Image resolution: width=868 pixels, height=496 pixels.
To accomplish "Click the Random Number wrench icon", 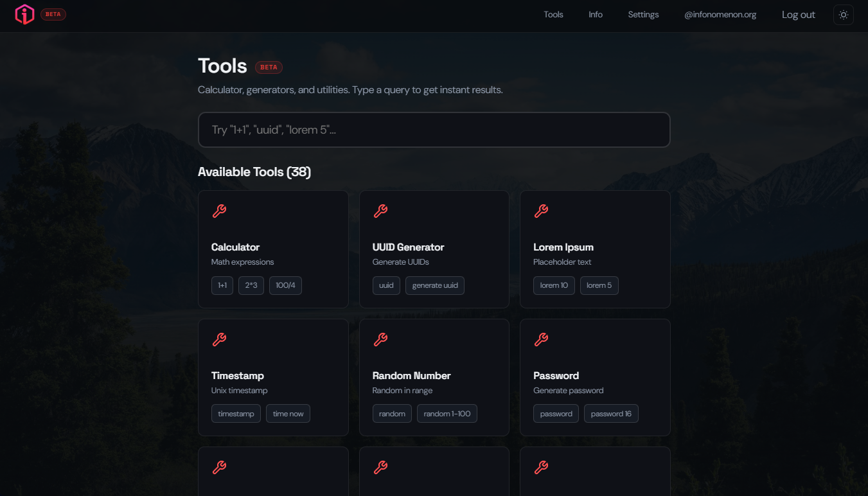I will coord(380,339).
